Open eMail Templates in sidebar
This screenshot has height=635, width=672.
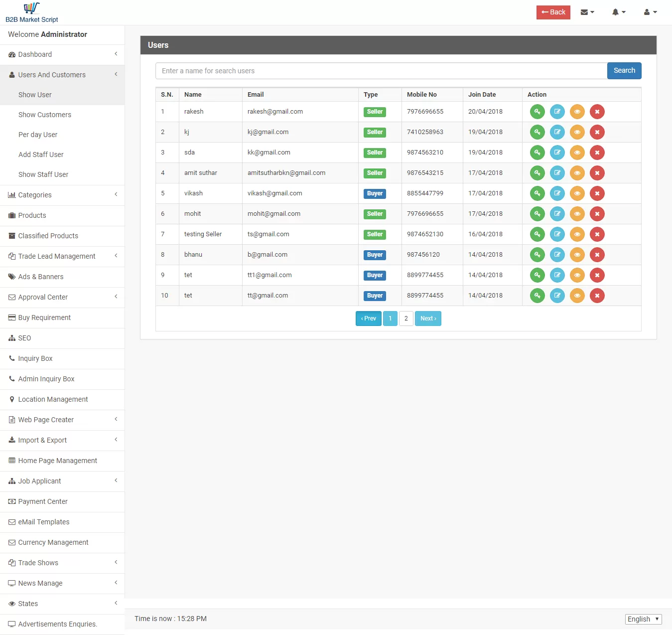point(62,522)
